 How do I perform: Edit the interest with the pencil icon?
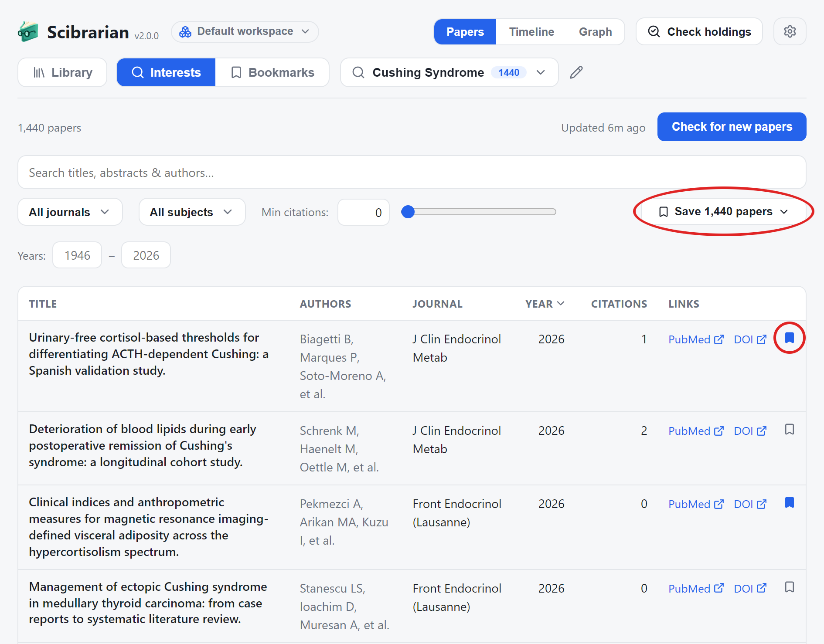[576, 72]
